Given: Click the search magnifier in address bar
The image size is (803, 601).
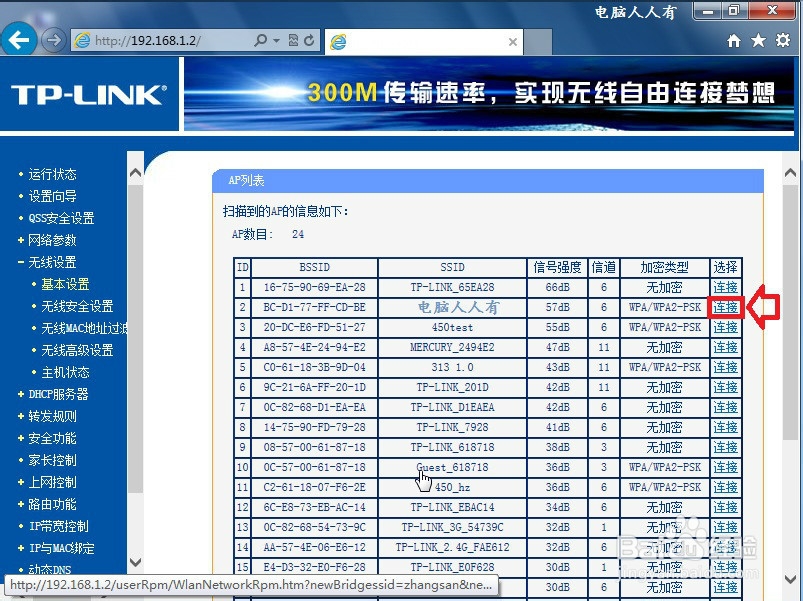Looking at the screenshot, I should [x=261, y=40].
